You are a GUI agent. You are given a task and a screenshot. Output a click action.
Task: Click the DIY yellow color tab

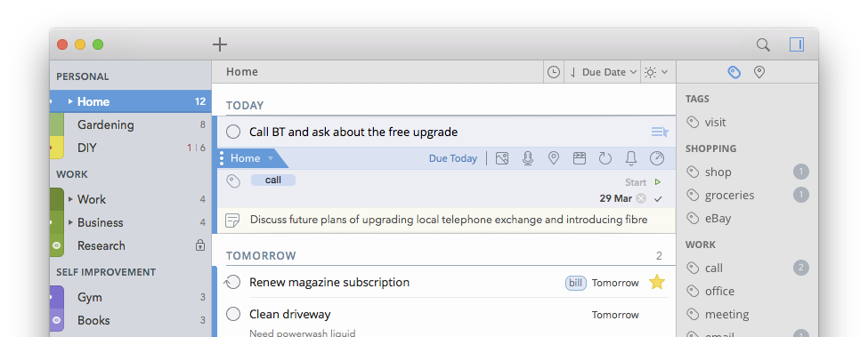pos(56,148)
